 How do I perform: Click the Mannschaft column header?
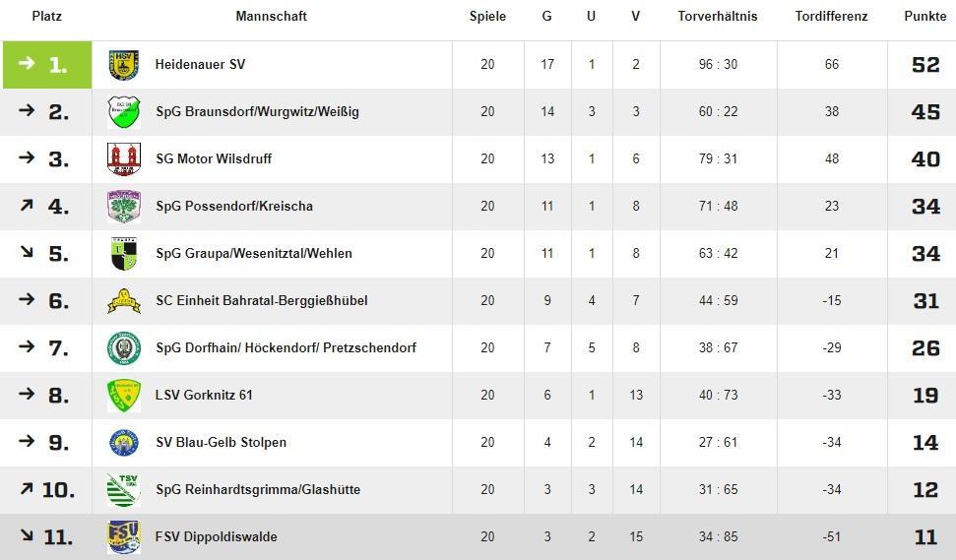coord(271,17)
